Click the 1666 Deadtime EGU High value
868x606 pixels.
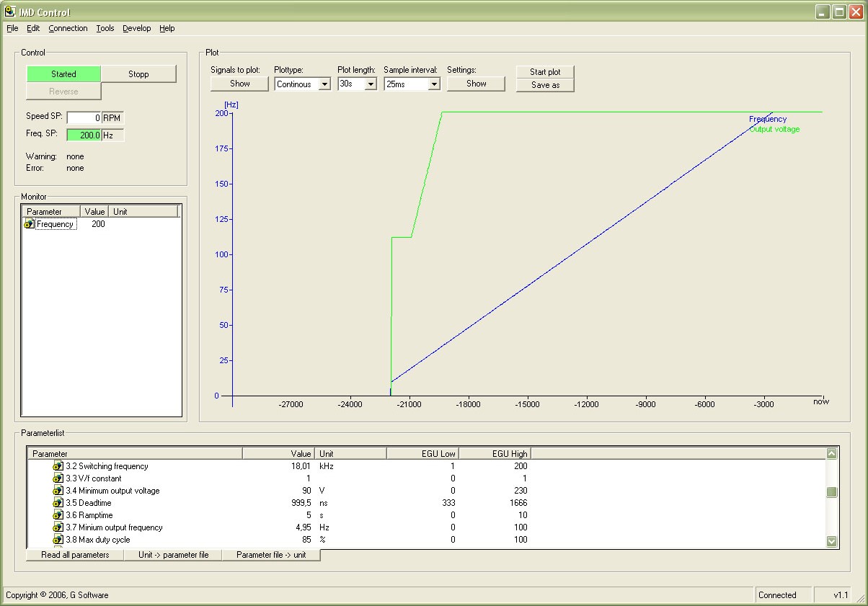click(x=518, y=503)
